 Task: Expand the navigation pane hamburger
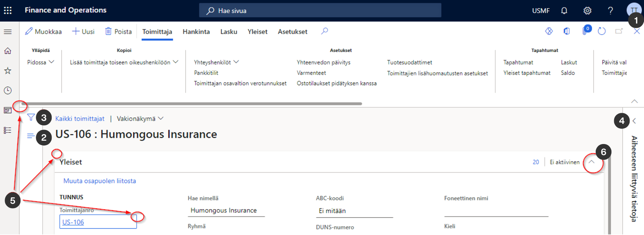(x=8, y=32)
